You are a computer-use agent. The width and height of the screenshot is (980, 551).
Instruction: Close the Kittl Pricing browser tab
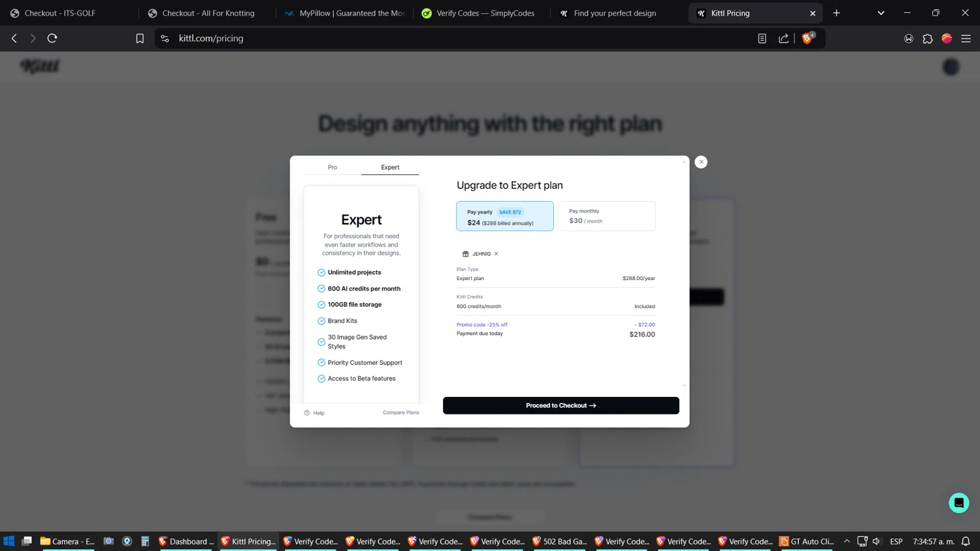click(x=813, y=13)
